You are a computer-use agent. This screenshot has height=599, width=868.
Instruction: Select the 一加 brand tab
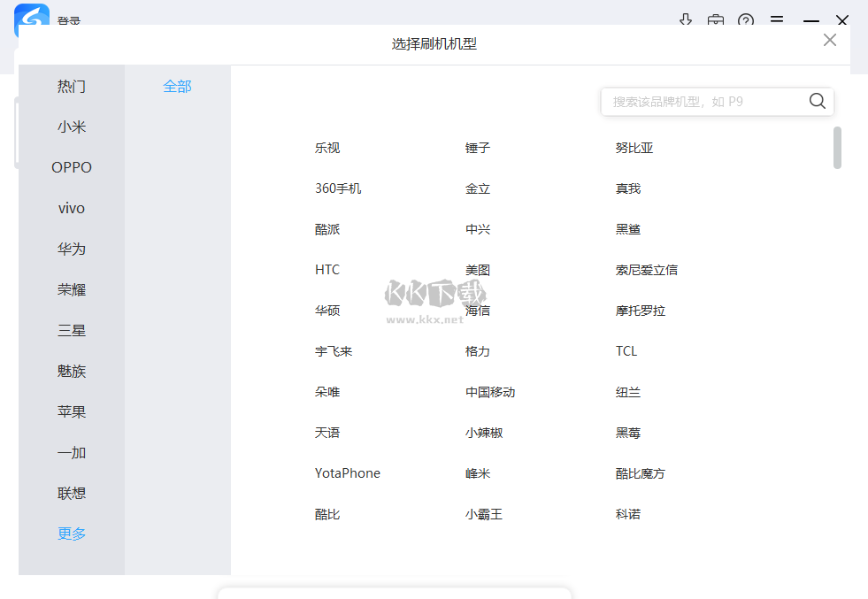(72, 452)
